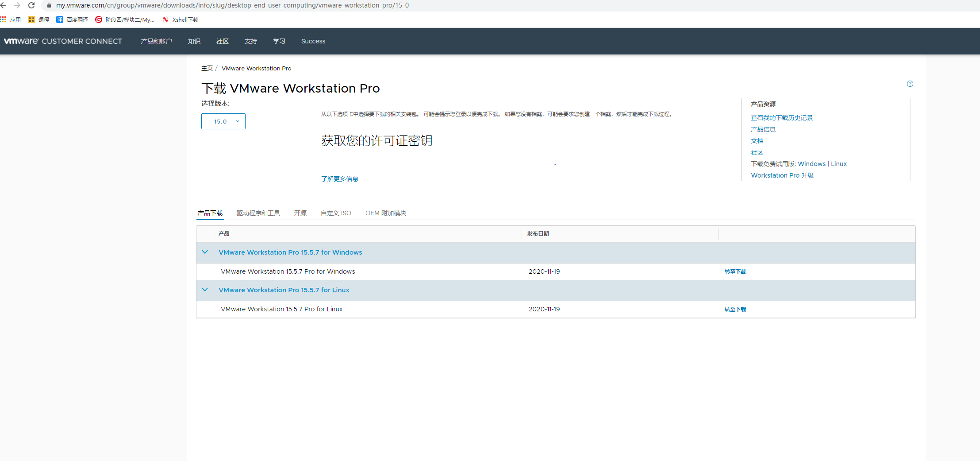Click the 2020-11-19 date in the Linux row
Viewport: 980px width, 461px height.
tap(544, 309)
